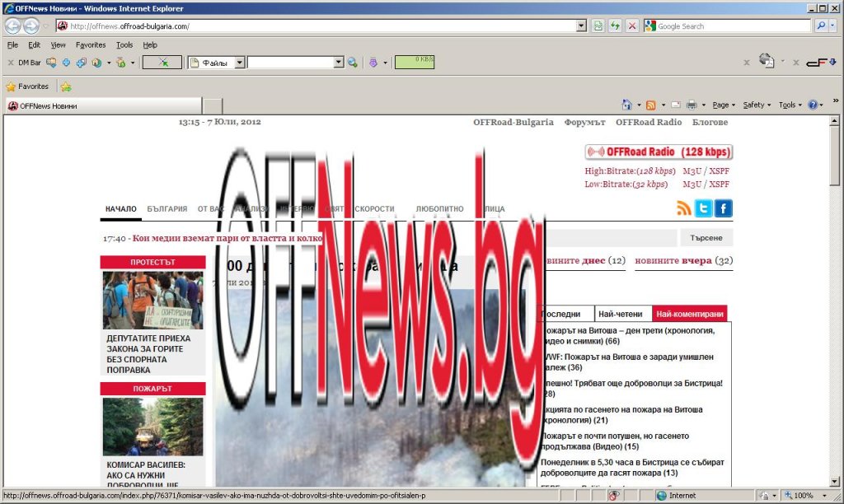Open the Форумът link
This screenshot has height=504, width=844.
[x=584, y=122]
